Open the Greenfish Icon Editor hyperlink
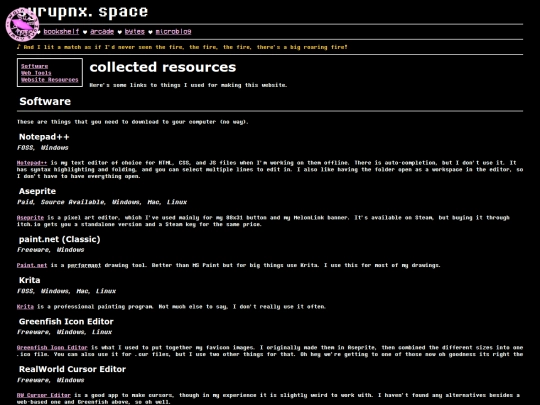Image resolution: width=540 pixels, height=405 pixels. (x=52, y=347)
